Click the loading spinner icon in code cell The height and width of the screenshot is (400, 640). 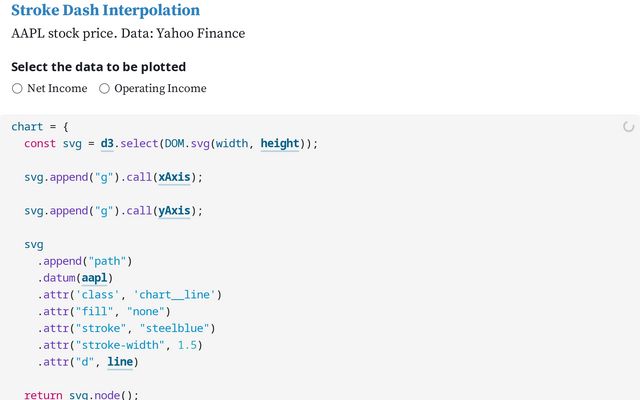tap(629, 127)
